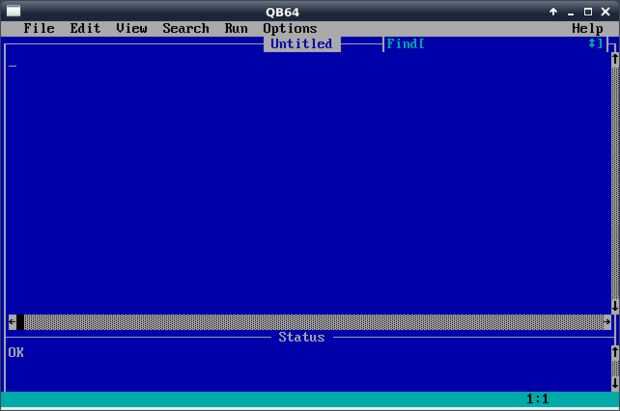620x411 pixels.
Task: Click Status panel scroll up arrow
Action: [615, 352]
